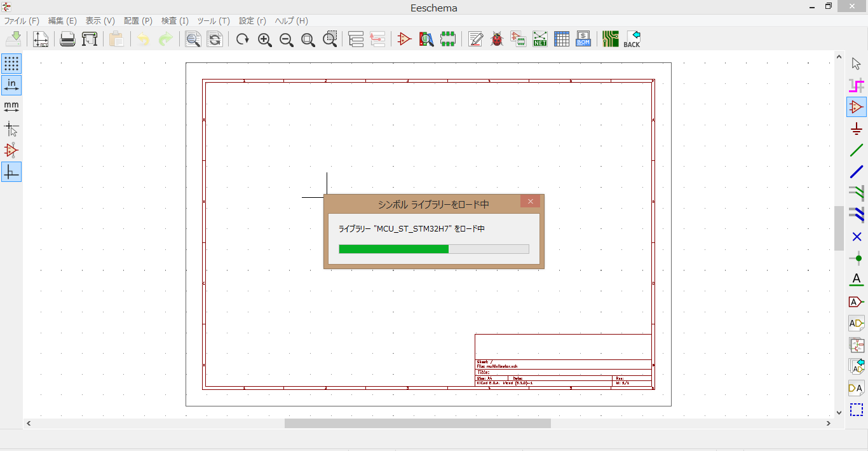The width and height of the screenshot is (868, 451).
Task: Annotate schematic symbols
Action: [x=475, y=39]
